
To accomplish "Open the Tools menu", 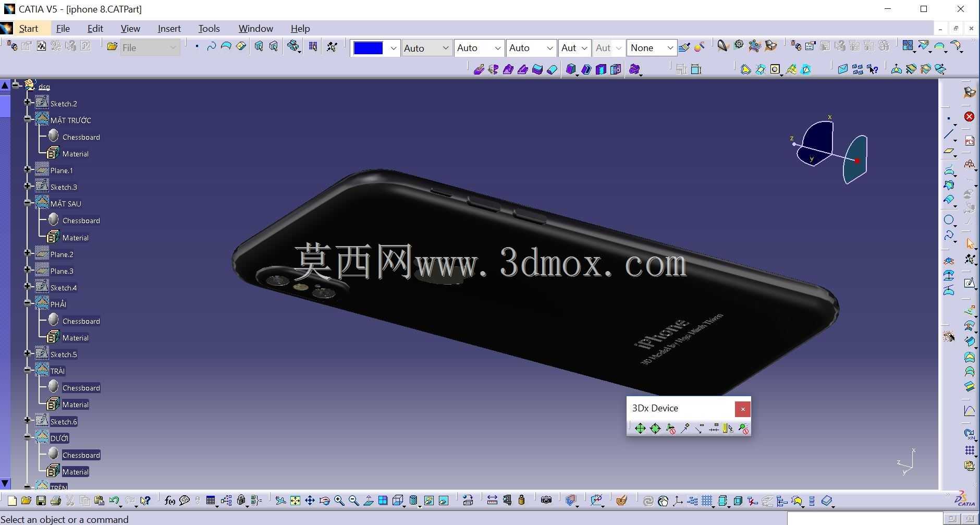I will (209, 29).
